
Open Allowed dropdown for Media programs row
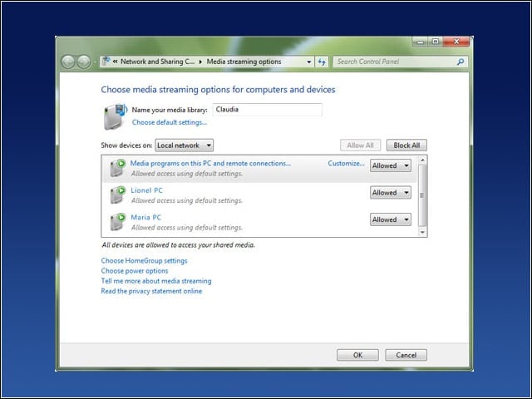(391, 165)
